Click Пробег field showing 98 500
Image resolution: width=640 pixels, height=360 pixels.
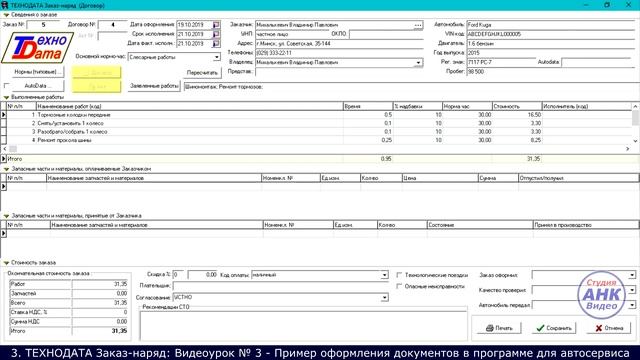tap(551, 71)
